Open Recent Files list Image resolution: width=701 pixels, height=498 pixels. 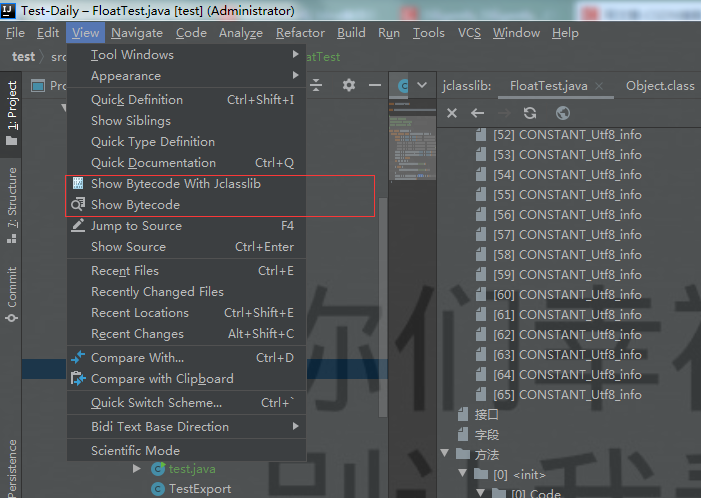pos(186,271)
